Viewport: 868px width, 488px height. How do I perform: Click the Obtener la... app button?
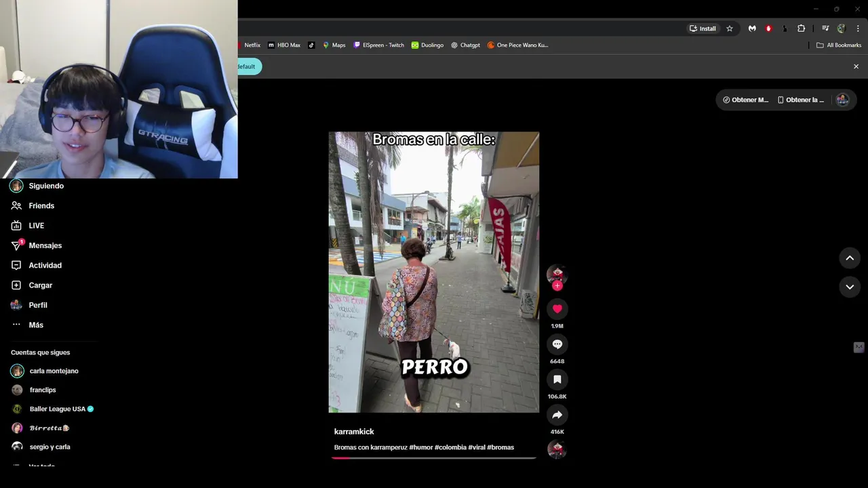pos(800,100)
